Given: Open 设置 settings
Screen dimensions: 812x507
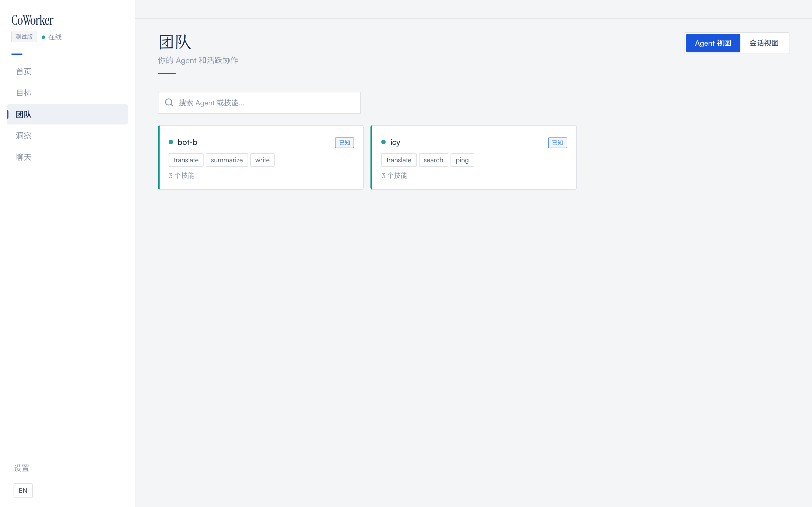Looking at the screenshot, I should [x=21, y=468].
